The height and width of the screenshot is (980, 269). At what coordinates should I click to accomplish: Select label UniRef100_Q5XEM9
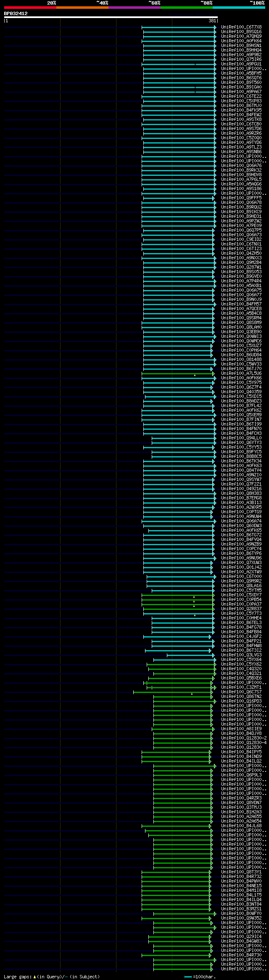point(241,415)
